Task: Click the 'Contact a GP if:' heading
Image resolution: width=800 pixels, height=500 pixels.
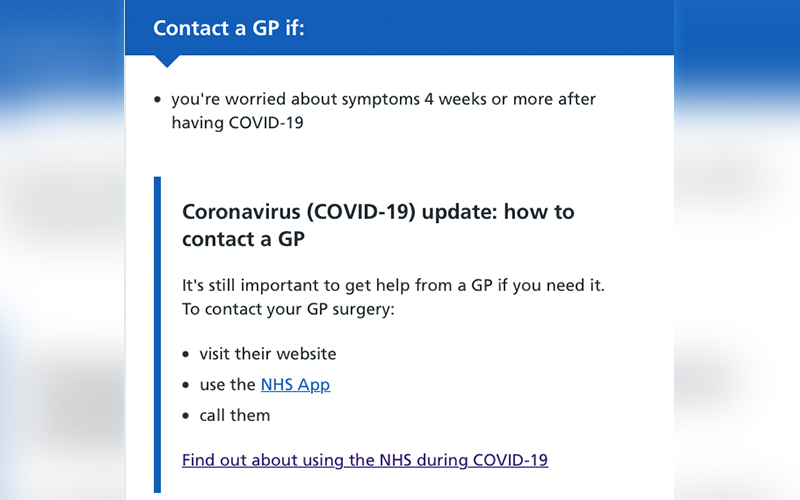Action: point(229,28)
